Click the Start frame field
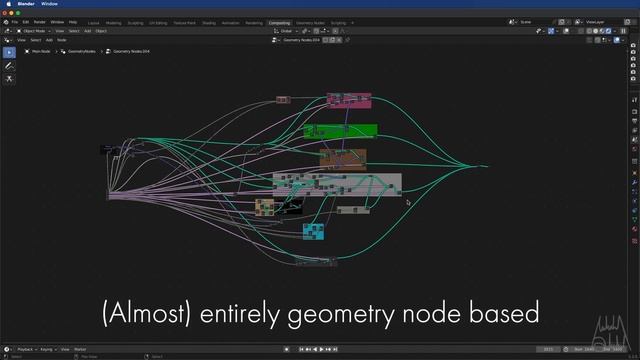 [x=584, y=349]
